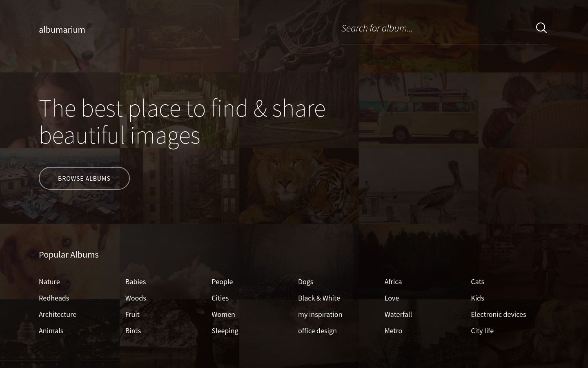Select the 'my inspiration' album
The height and width of the screenshot is (368, 588).
coord(320,314)
